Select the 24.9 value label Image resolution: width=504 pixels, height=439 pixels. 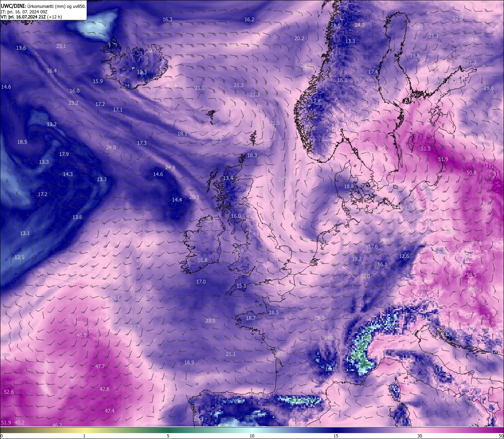[x=170, y=167]
